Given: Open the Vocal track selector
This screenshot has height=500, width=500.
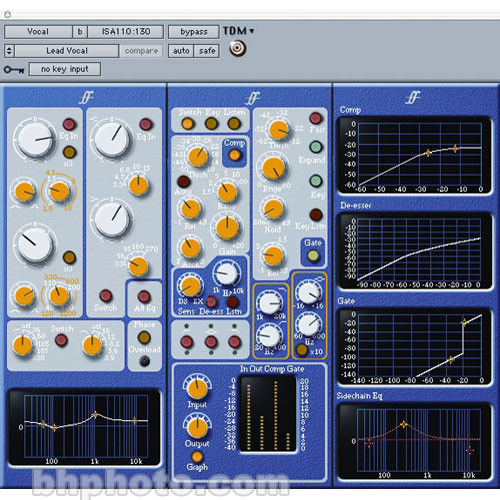Looking at the screenshot, I should point(38,32).
